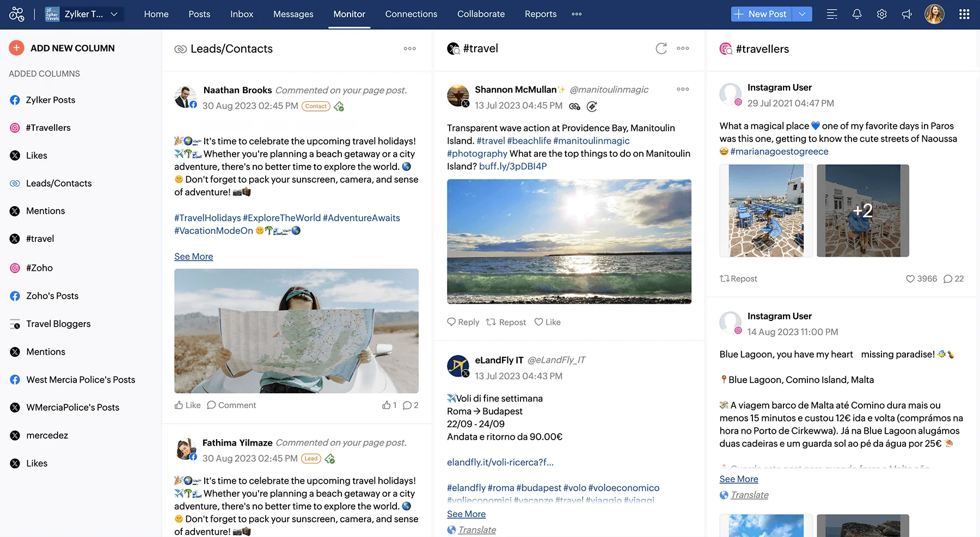Refresh the #travel column
The width and height of the screenshot is (980, 537).
tap(660, 48)
